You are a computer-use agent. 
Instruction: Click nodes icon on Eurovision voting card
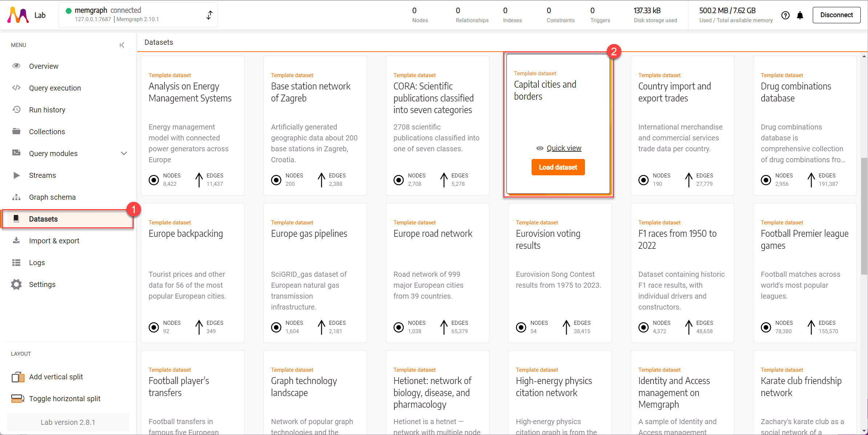coord(521,327)
